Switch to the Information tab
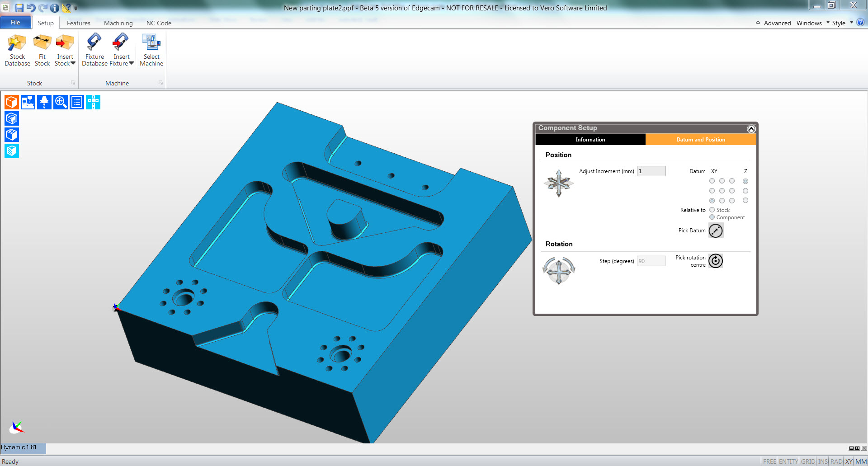868x466 pixels. [590, 140]
